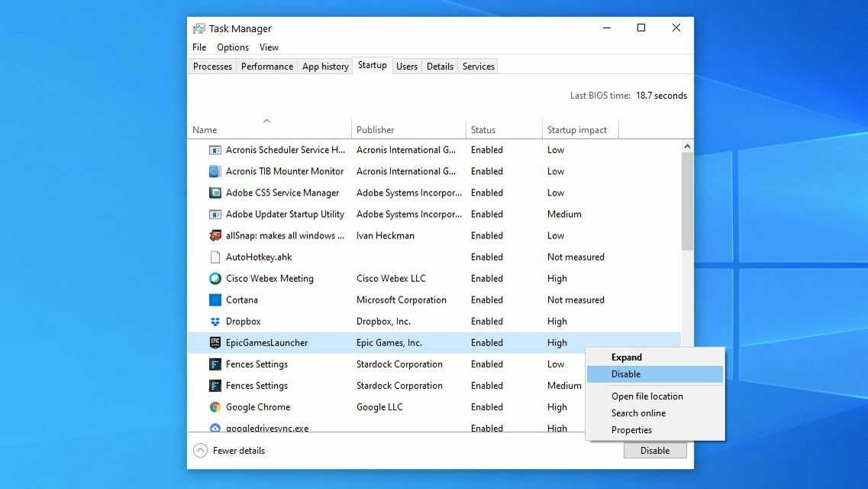Switch to the App history tab
The image size is (868, 489).
coord(325,66)
